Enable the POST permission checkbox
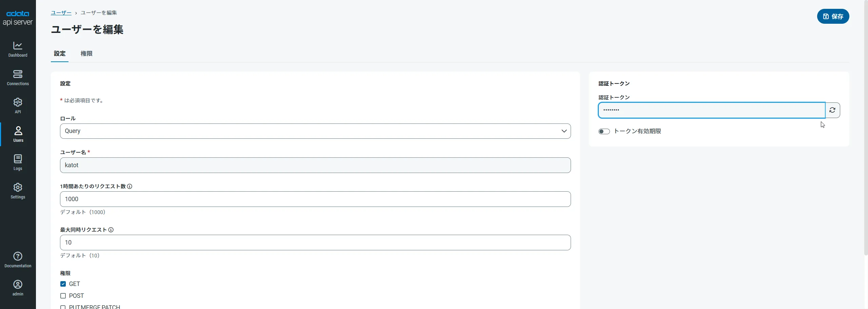The image size is (868, 309). coord(63,296)
